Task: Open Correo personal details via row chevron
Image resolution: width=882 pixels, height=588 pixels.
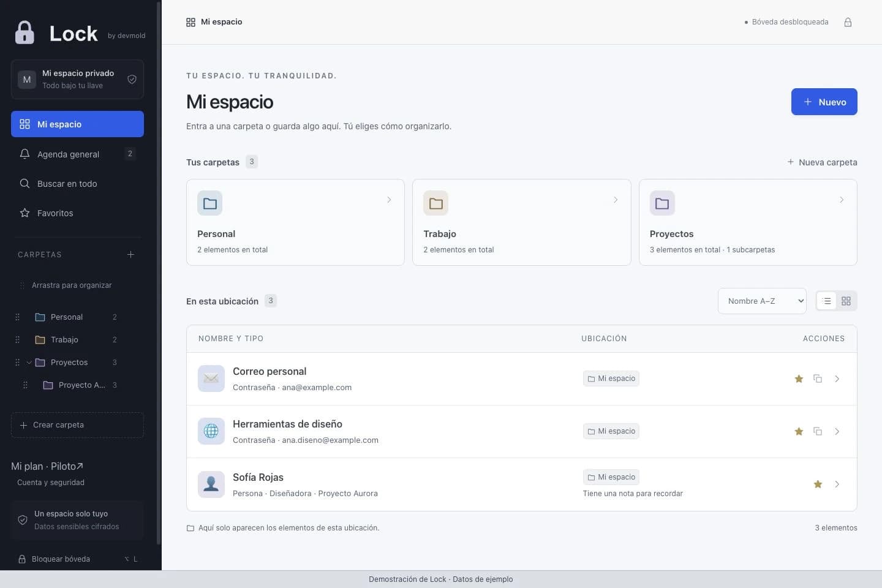Action: click(837, 379)
